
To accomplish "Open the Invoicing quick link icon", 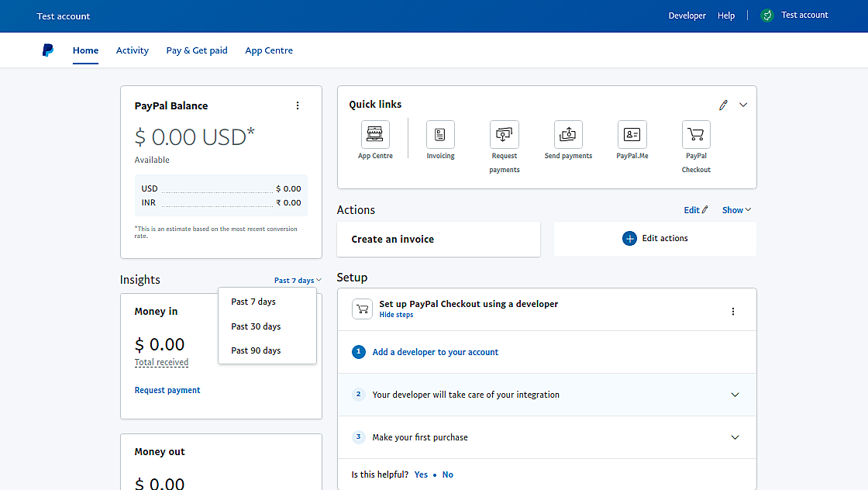I will pyautogui.click(x=440, y=135).
